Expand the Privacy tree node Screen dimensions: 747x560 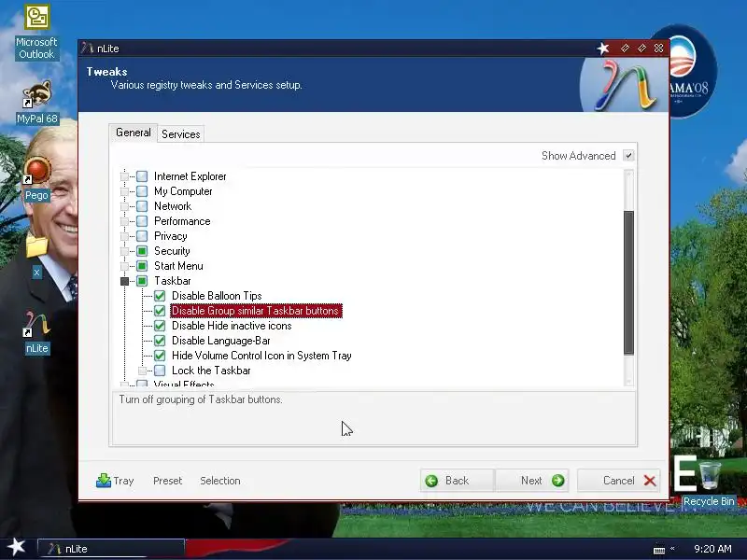[124, 236]
